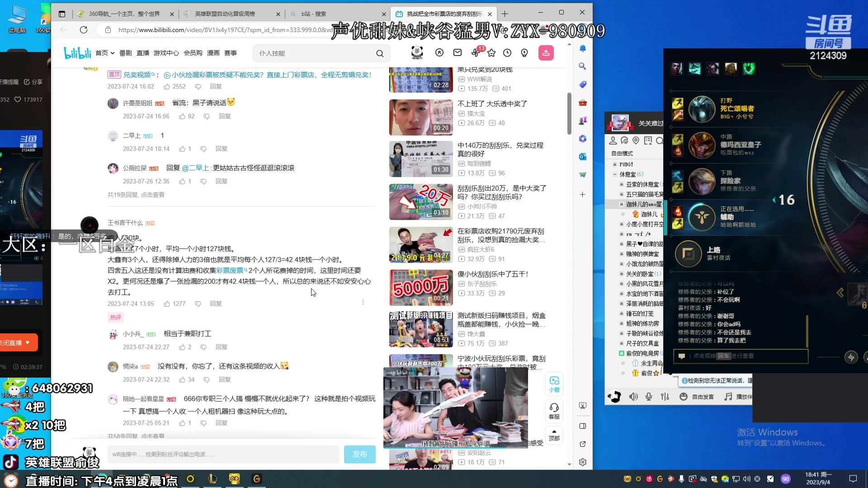Click the 客服 customer service button
The image size is (868, 488).
click(554, 411)
